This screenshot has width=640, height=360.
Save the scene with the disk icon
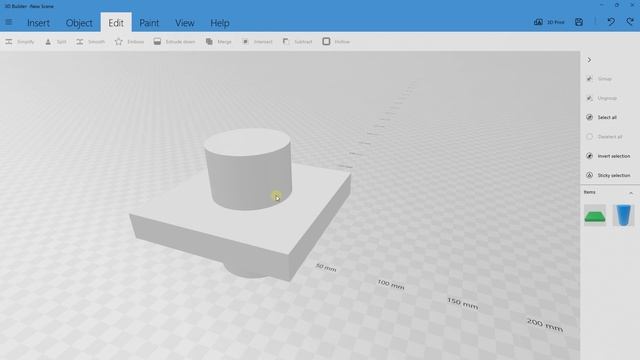click(x=579, y=22)
